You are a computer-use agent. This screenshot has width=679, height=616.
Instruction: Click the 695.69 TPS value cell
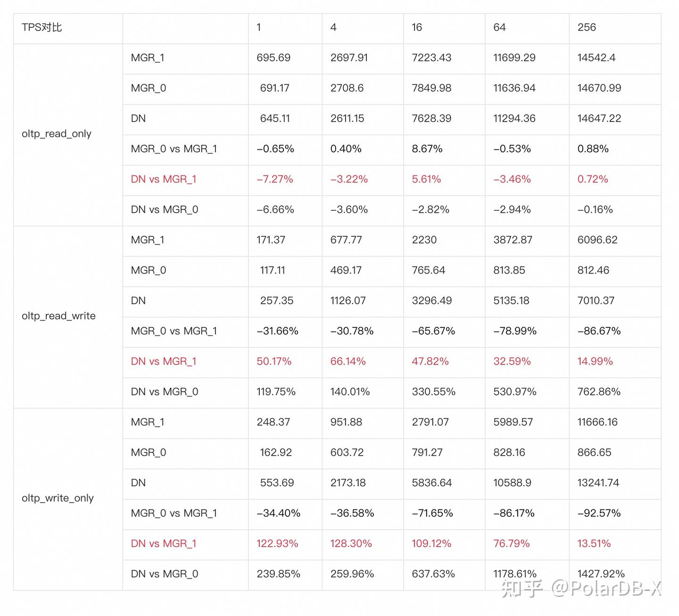click(273, 58)
